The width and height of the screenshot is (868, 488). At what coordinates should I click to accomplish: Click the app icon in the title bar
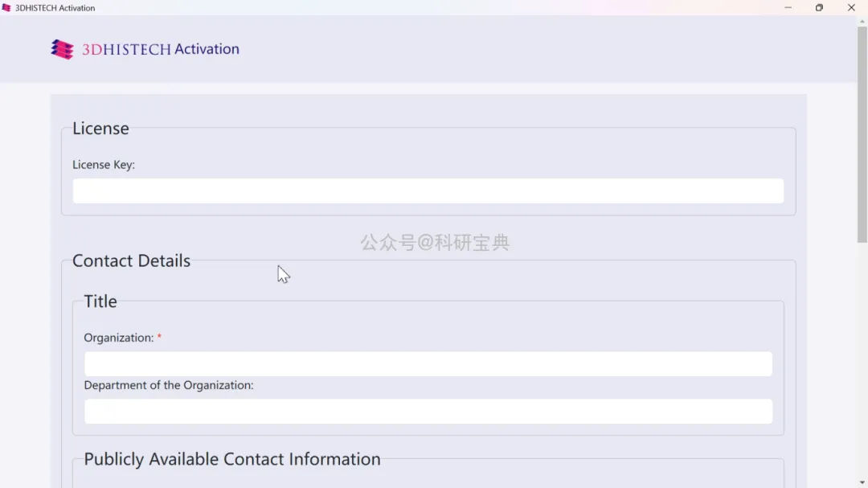coord(6,8)
